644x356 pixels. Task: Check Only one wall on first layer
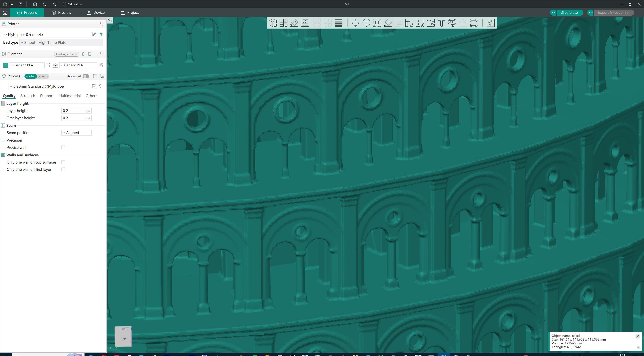point(63,169)
